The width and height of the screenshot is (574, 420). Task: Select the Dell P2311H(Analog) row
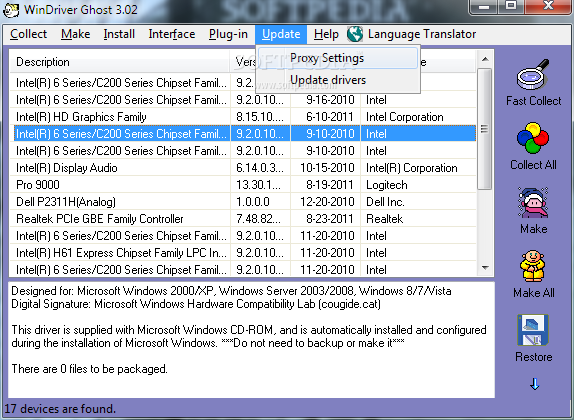243,202
